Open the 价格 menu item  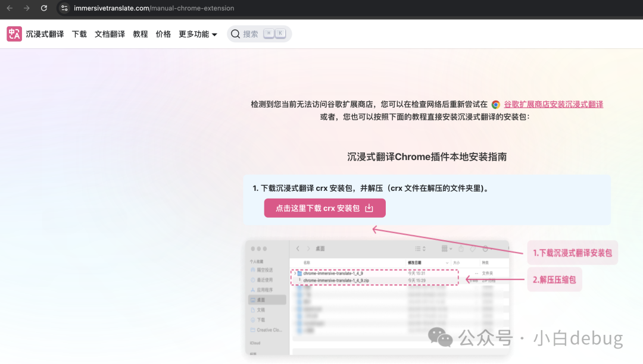(x=163, y=34)
